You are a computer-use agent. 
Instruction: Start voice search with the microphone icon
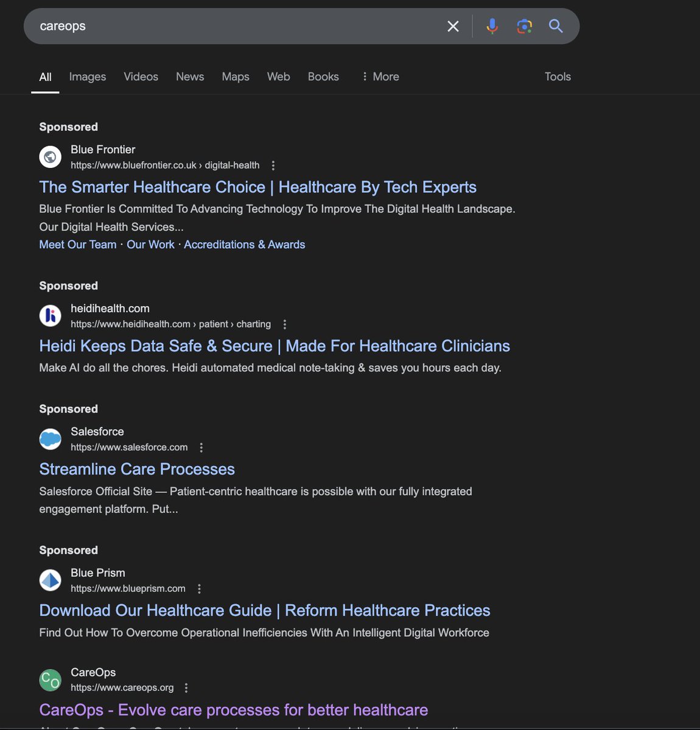tap(492, 26)
